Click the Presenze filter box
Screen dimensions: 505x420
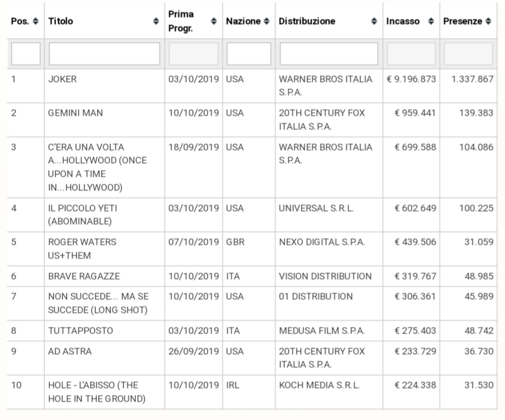(468, 54)
